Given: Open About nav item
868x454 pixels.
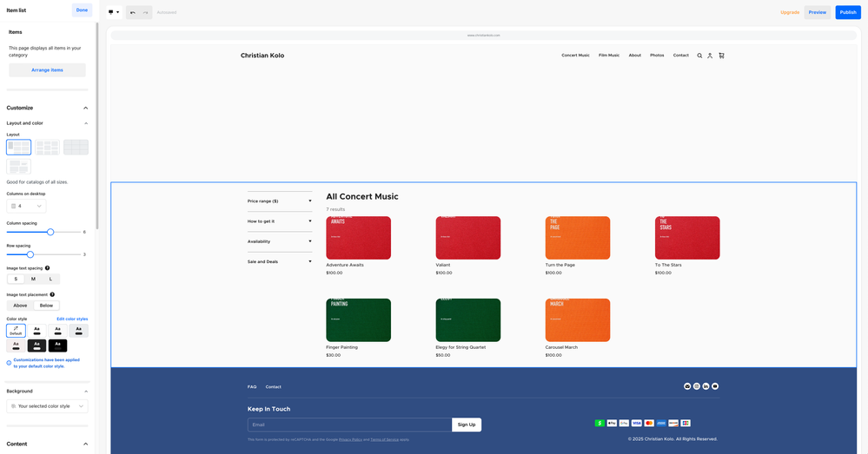Looking at the screenshot, I should [x=635, y=56].
